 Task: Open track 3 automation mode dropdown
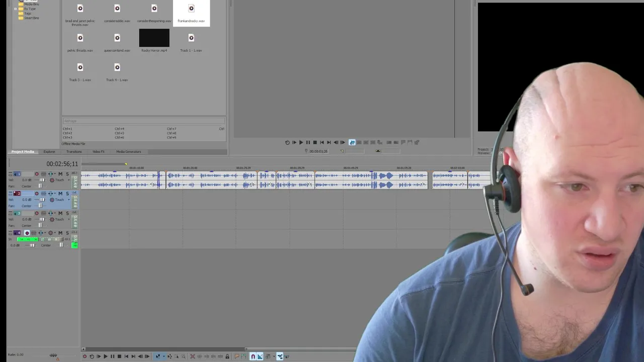click(x=69, y=219)
